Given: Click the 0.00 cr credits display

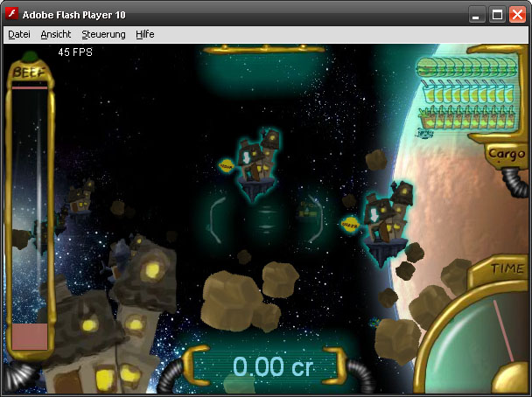Looking at the screenshot, I should [273, 366].
